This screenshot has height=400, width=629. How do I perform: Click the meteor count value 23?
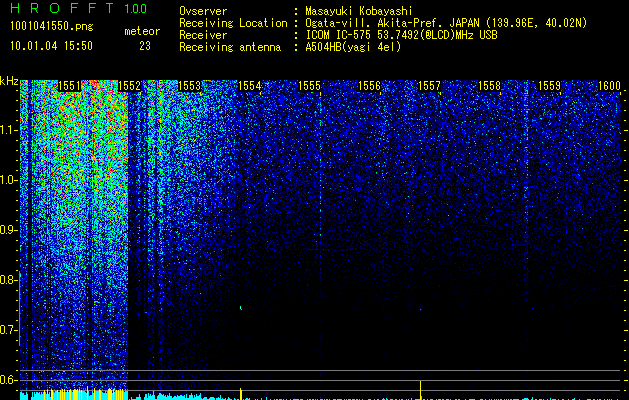point(145,46)
